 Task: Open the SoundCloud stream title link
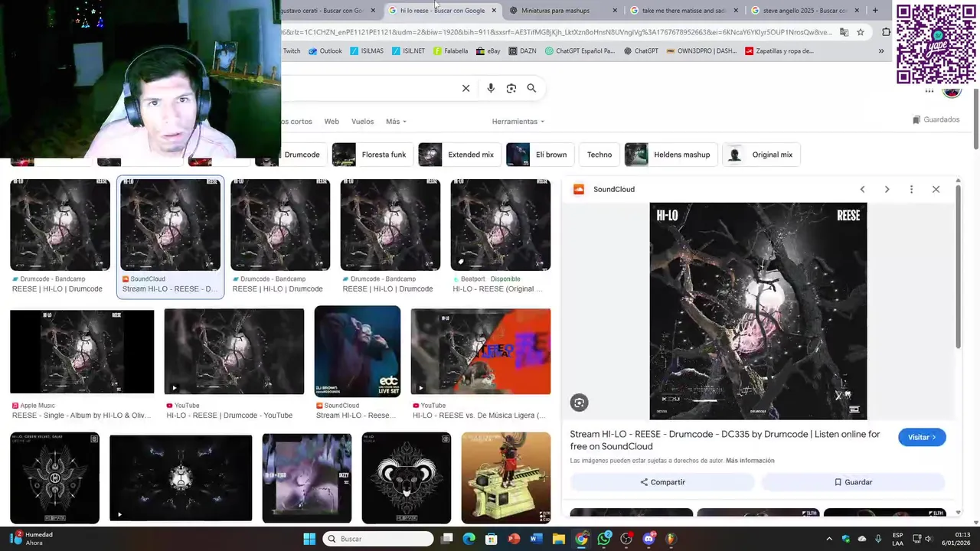point(725,440)
